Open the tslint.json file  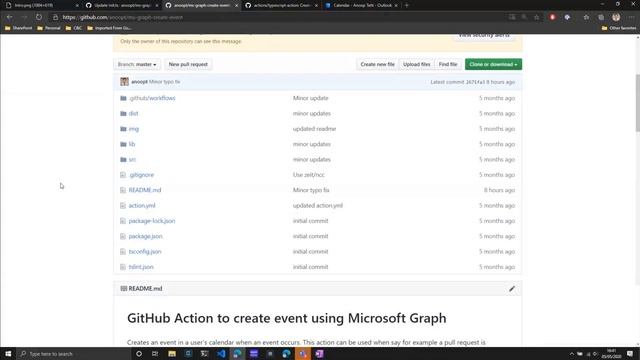coord(141,267)
